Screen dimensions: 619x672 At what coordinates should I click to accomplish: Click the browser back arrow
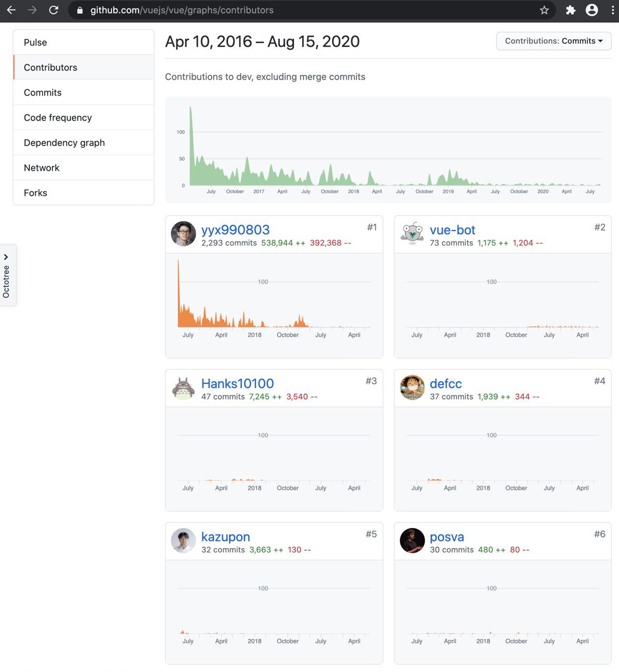(11, 10)
